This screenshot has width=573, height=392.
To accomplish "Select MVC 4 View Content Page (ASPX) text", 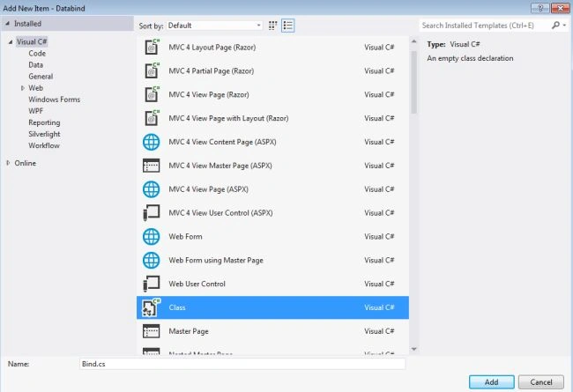I will [222, 142].
